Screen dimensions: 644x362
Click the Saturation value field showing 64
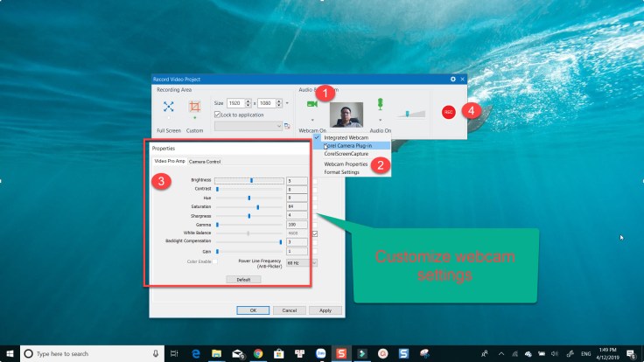[x=297, y=207]
